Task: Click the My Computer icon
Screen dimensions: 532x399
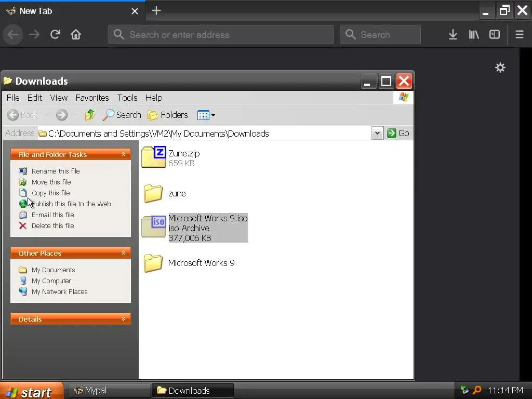Action: 23,281
